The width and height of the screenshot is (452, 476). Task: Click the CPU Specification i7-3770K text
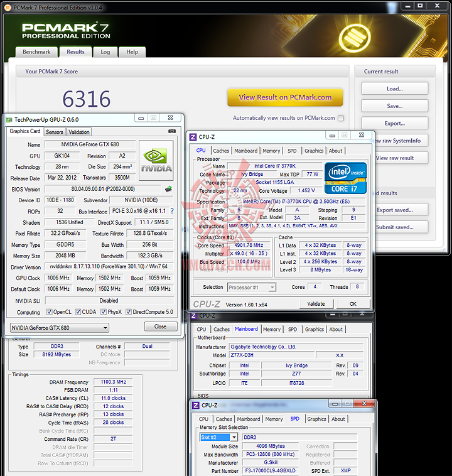point(296,202)
